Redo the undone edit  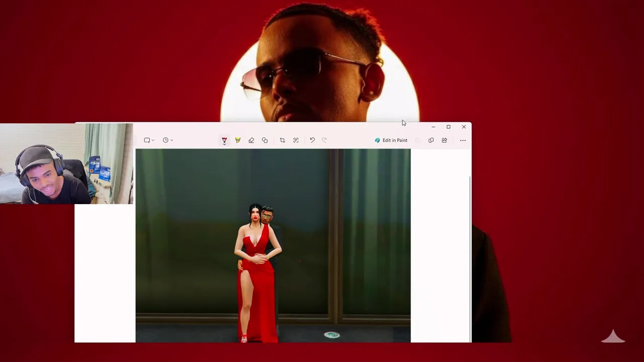325,140
